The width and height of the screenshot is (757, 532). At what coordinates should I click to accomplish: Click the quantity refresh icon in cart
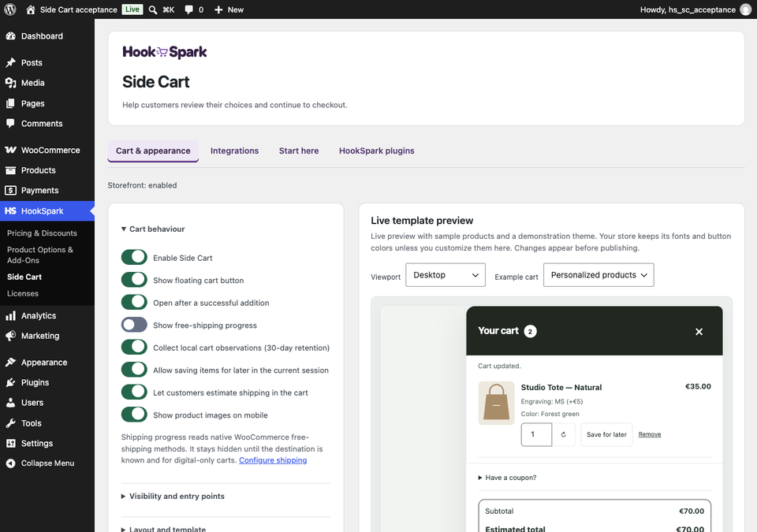pos(563,434)
